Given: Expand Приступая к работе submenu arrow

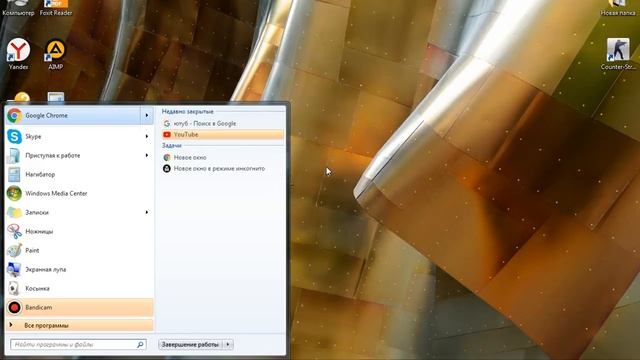Looking at the screenshot, I should (x=147, y=156).
